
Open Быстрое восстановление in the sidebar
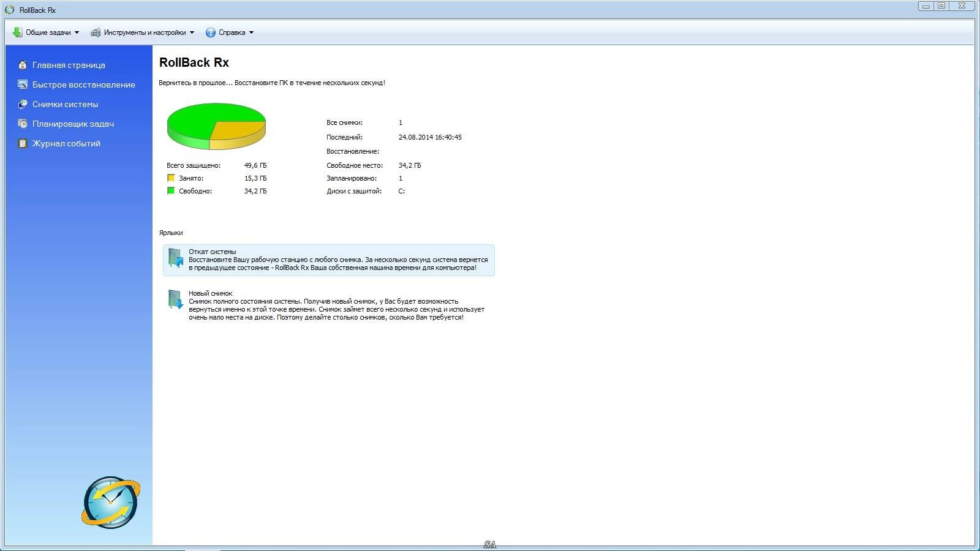click(84, 84)
